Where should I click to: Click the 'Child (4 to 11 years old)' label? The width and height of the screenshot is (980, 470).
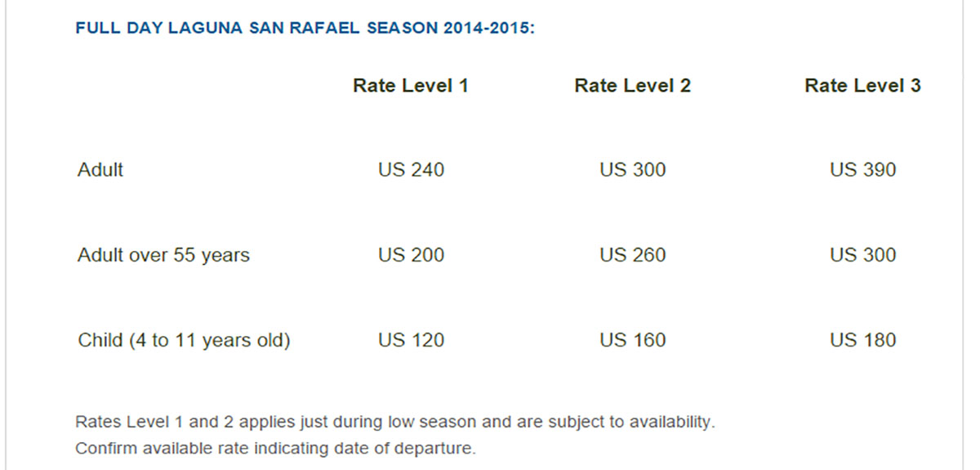(x=184, y=340)
